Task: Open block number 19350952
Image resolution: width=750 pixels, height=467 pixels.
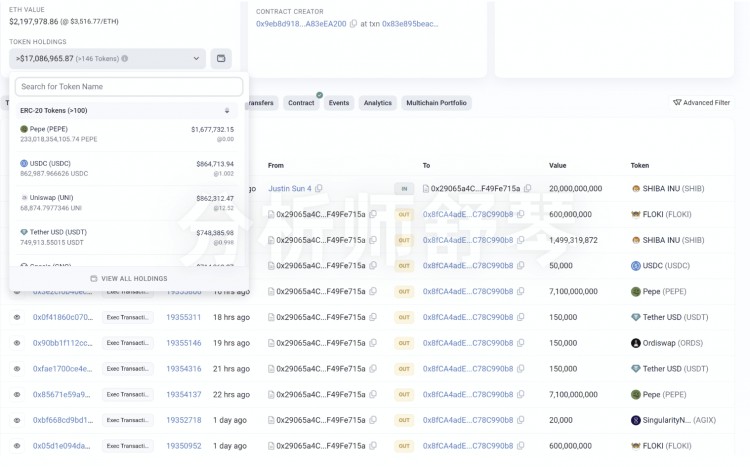Action: [184, 445]
